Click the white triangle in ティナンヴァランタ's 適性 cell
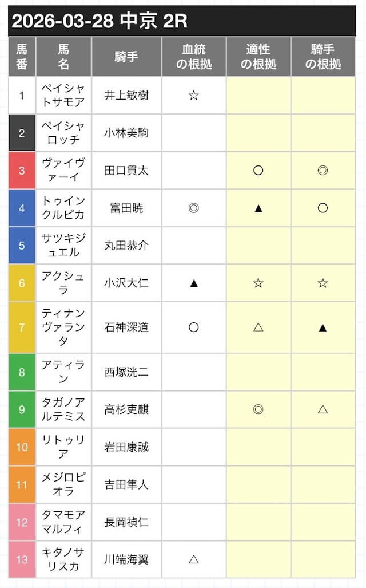Screen dimensions: 366x588 point(258,327)
